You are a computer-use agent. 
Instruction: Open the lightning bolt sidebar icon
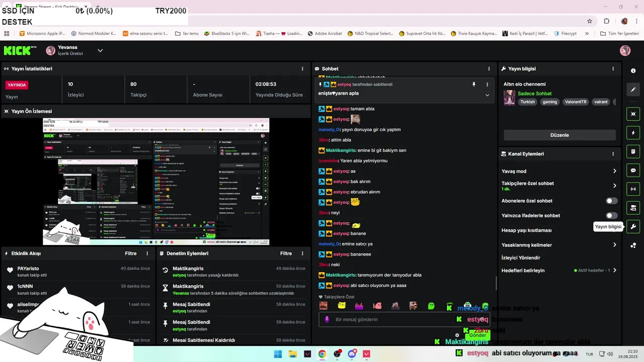(633, 133)
